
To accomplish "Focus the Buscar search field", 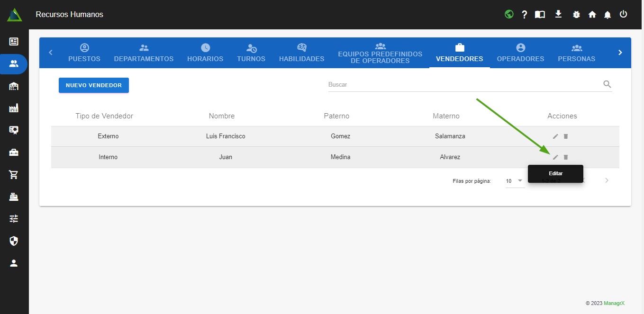I will pos(462,84).
